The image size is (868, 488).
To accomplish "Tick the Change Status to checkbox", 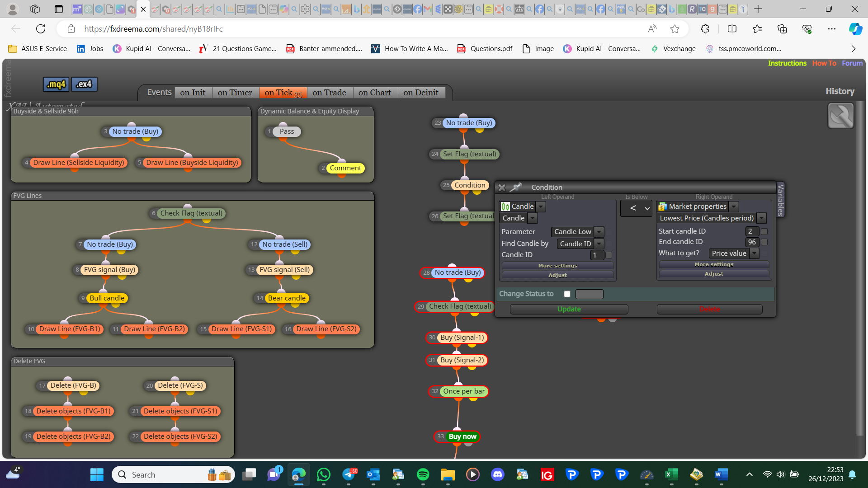I will coord(567,294).
